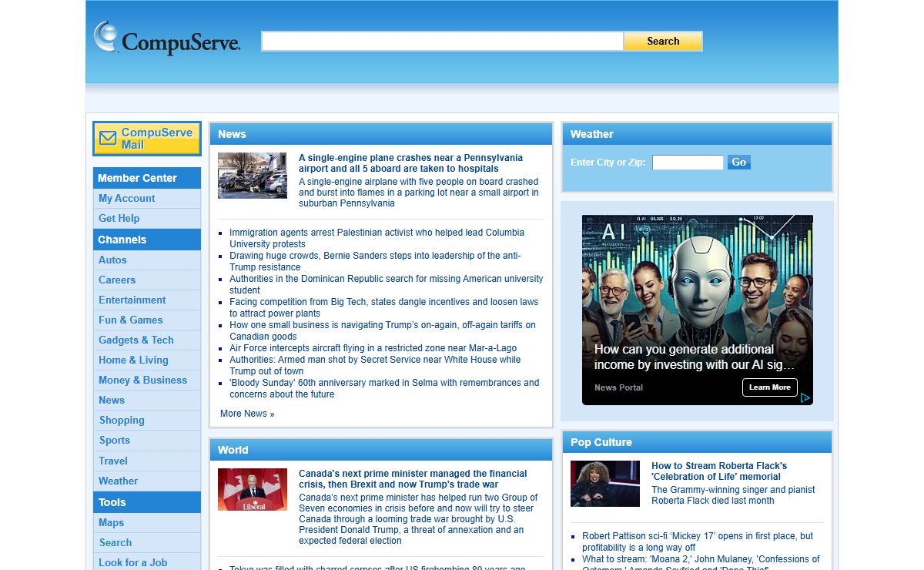Click the News section header
924x570 pixels.
tap(381, 134)
